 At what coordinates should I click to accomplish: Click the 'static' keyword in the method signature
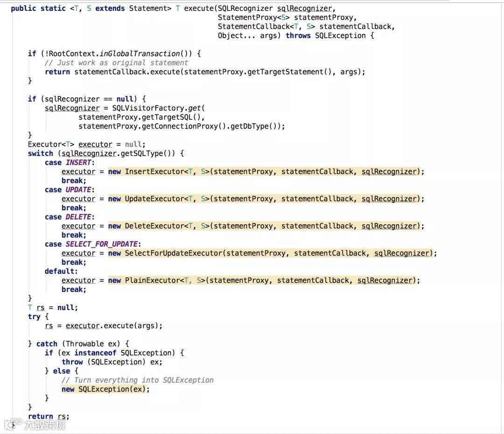coord(53,8)
